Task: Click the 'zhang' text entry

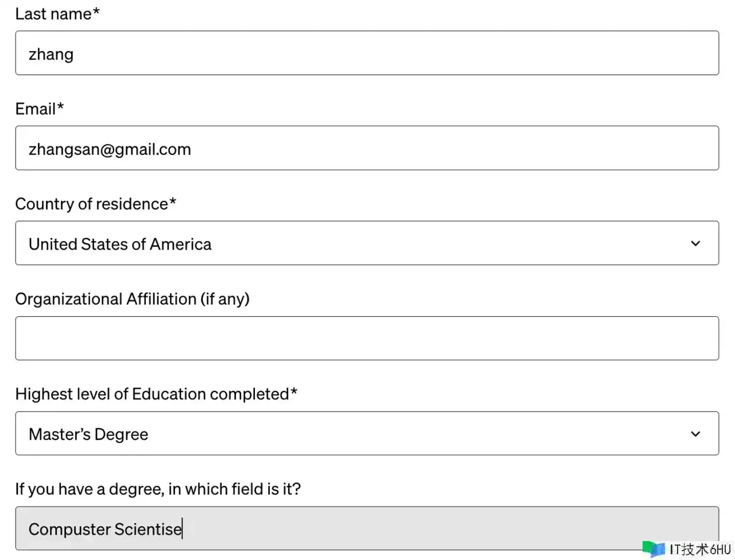Action: pyautogui.click(x=51, y=55)
